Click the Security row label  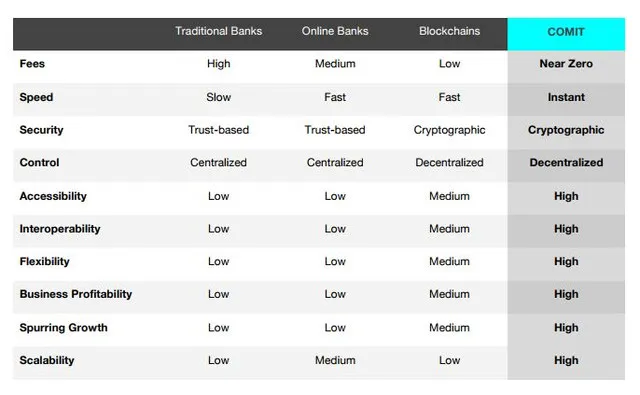(41, 130)
